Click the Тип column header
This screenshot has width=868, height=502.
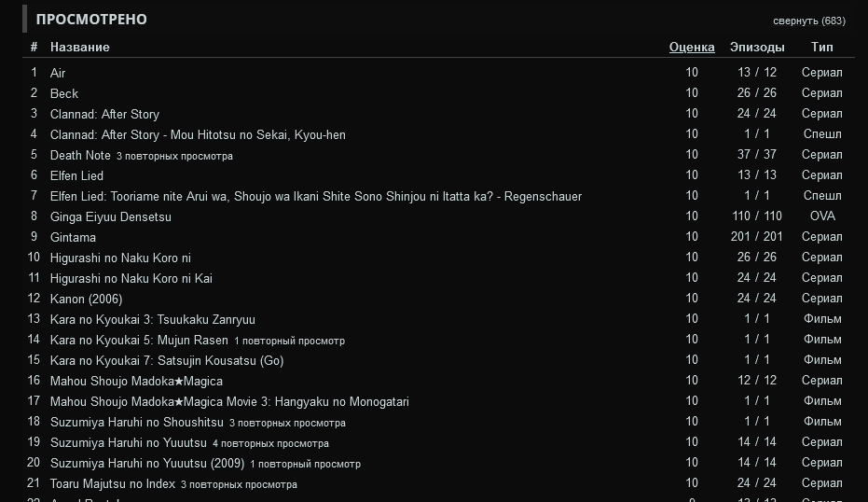[821, 47]
